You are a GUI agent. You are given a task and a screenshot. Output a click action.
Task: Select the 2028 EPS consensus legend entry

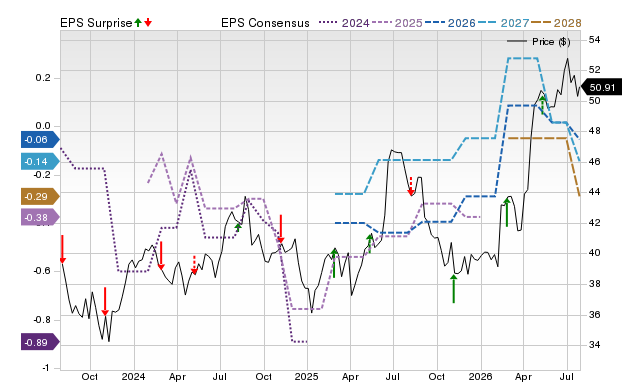tap(556, 23)
